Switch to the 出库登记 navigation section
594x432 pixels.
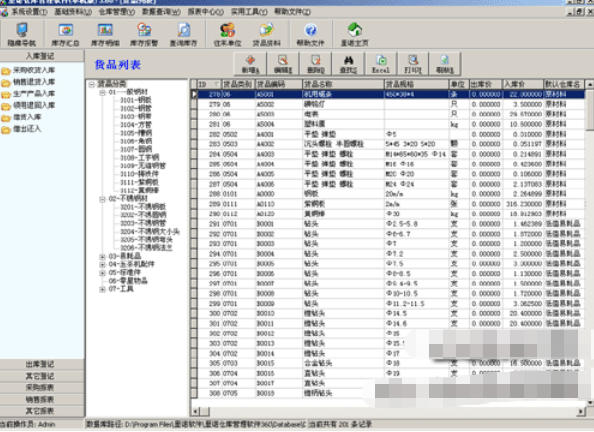click(40, 364)
